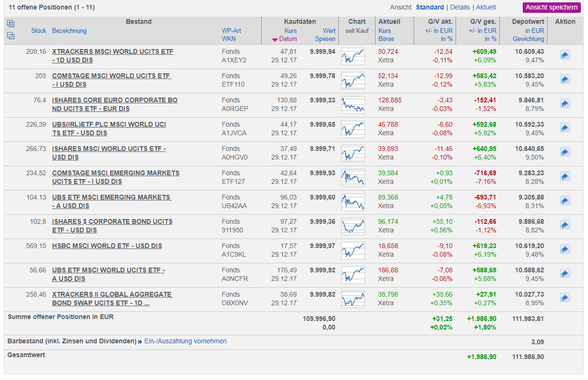Sort by WKN column header

pyautogui.click(x=228, y=39)
